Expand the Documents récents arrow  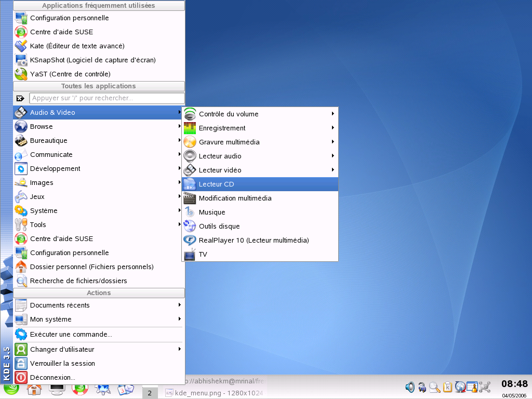coord(179,305)
